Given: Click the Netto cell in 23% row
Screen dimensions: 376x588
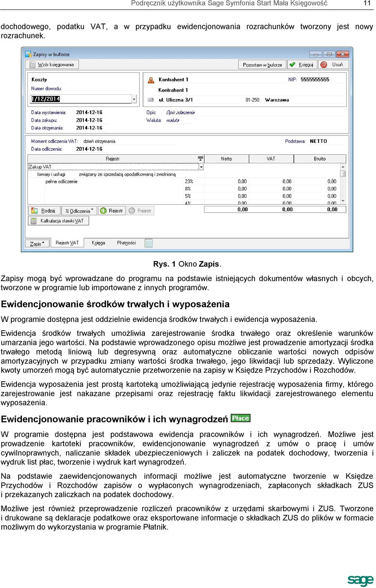Looking at the screenshot, I should click(x=242, y=181).
